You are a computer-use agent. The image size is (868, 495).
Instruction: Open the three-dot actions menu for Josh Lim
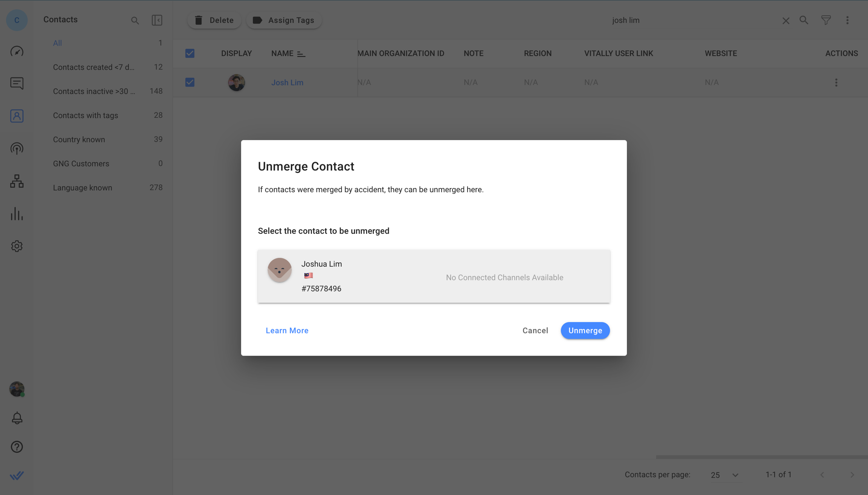tap(836, 82)
